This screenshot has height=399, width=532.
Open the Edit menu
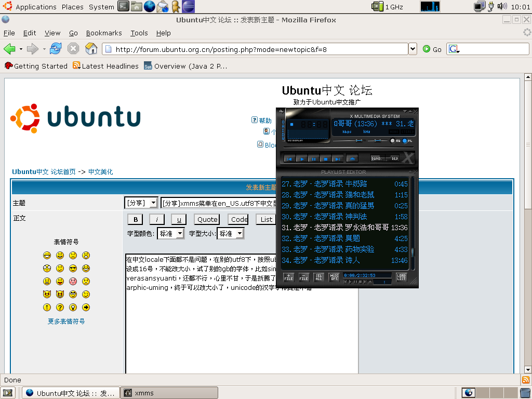click(x=30, y=33)
